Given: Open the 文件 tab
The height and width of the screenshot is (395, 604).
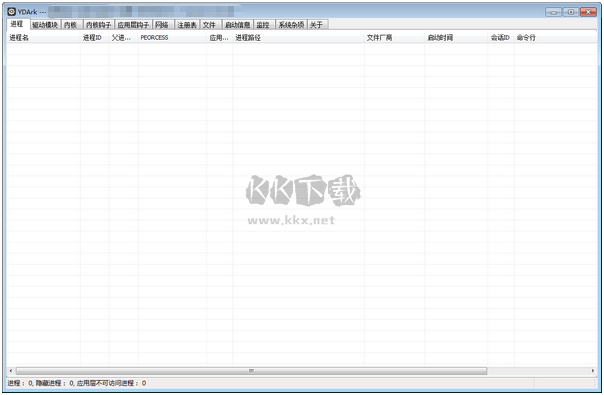Looking at the screenshot, I should (210, 25).
